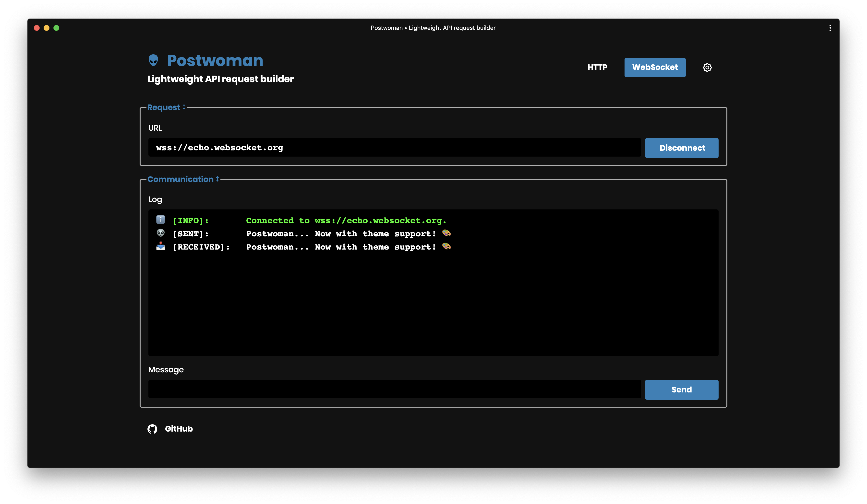The height and width of the screenshot is (504, 867).
Task: Switch to the HTTP tab
Action: point(597,67)
